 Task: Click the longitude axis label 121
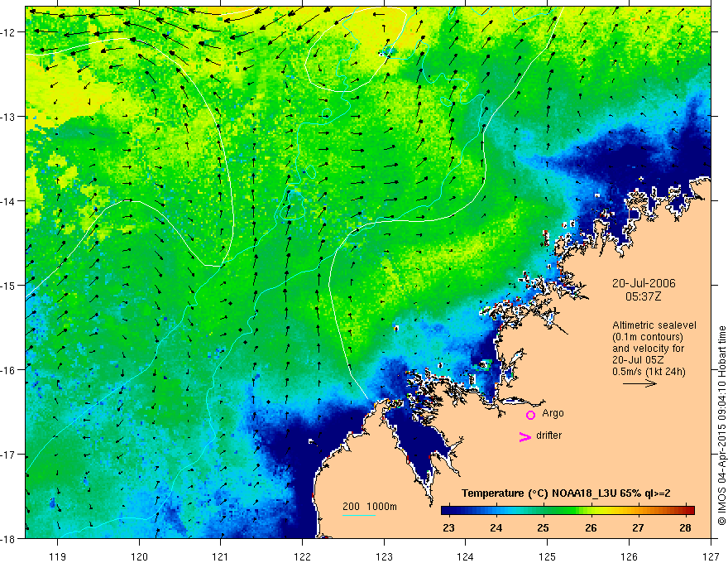click(221, 556)
